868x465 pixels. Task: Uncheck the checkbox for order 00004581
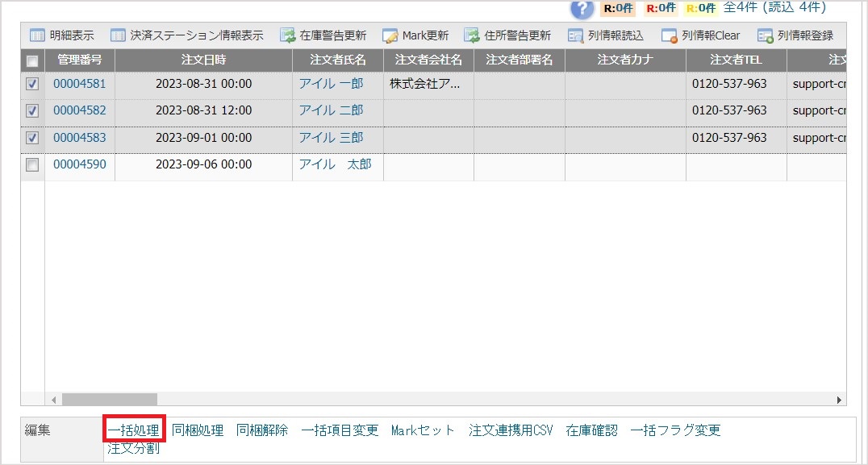pyautogui.click(x=32, y=84)
